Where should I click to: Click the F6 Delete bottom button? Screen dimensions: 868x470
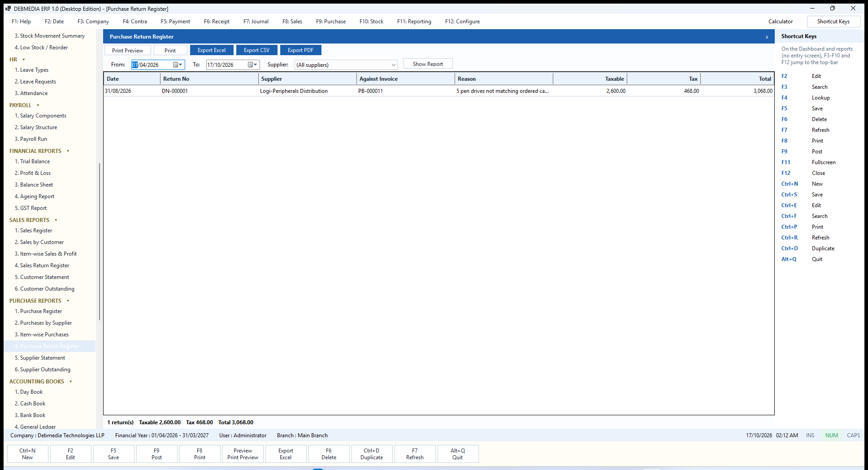click(329, 454)
